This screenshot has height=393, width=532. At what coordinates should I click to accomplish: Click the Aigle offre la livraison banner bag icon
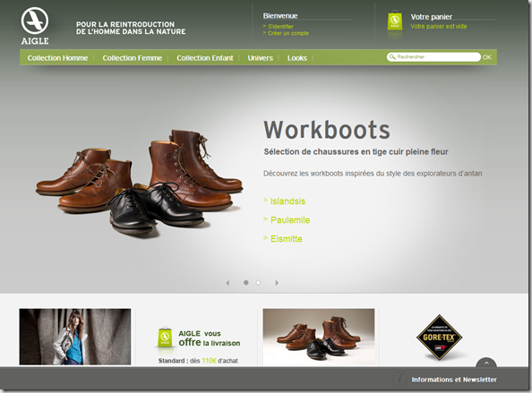coord(165,337)
